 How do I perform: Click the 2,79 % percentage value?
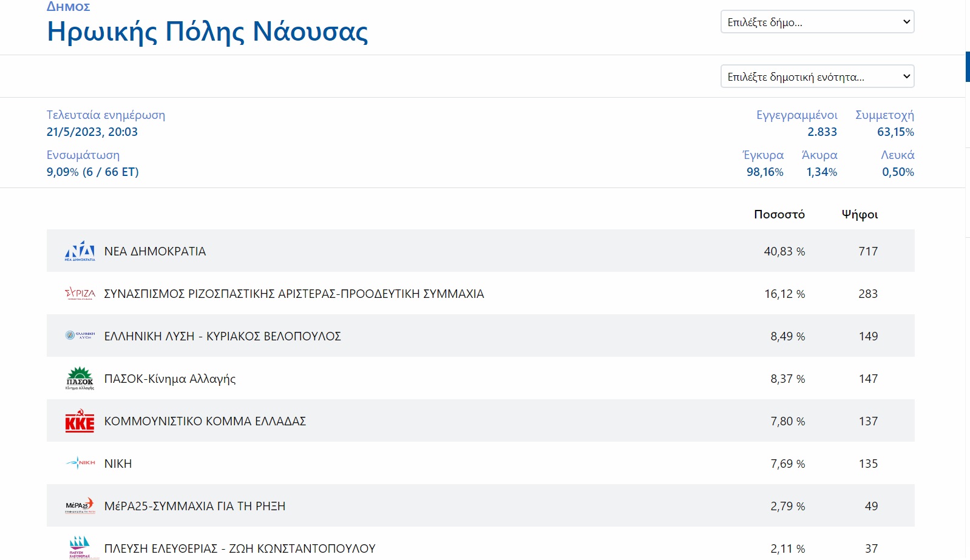(788, 506)
